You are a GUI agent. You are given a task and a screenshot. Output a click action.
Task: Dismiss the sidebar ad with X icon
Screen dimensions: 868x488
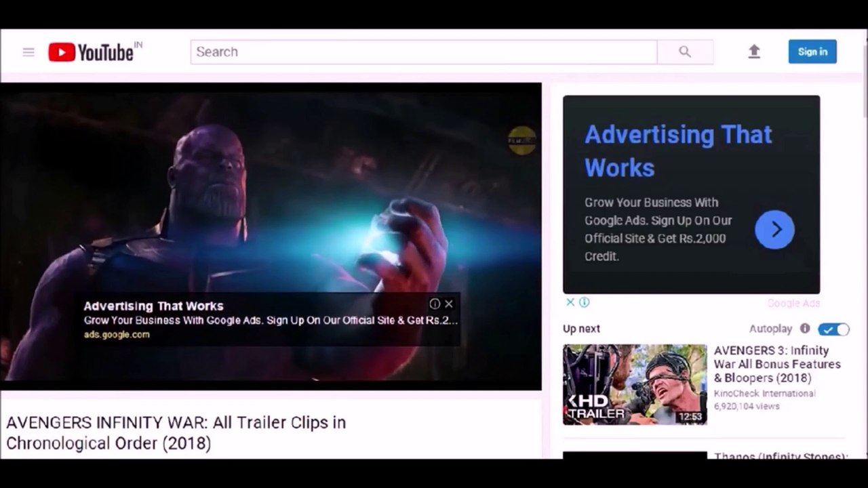[x=570, y=302]
